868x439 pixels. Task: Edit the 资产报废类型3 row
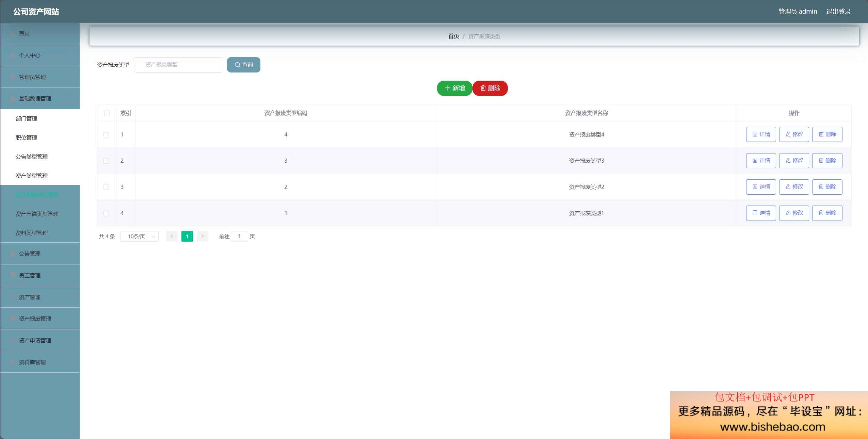click(794, 161)
